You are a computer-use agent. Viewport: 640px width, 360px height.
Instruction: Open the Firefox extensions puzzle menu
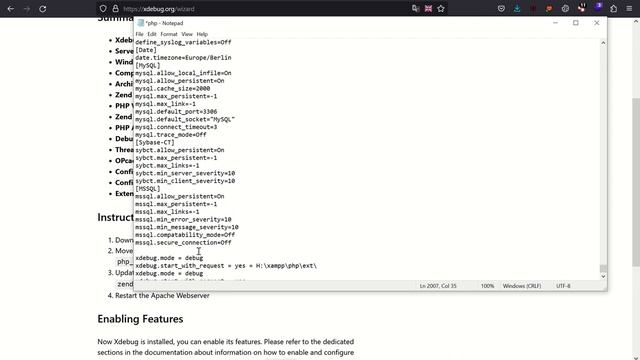pyautogui.click(x=613, y=9)
